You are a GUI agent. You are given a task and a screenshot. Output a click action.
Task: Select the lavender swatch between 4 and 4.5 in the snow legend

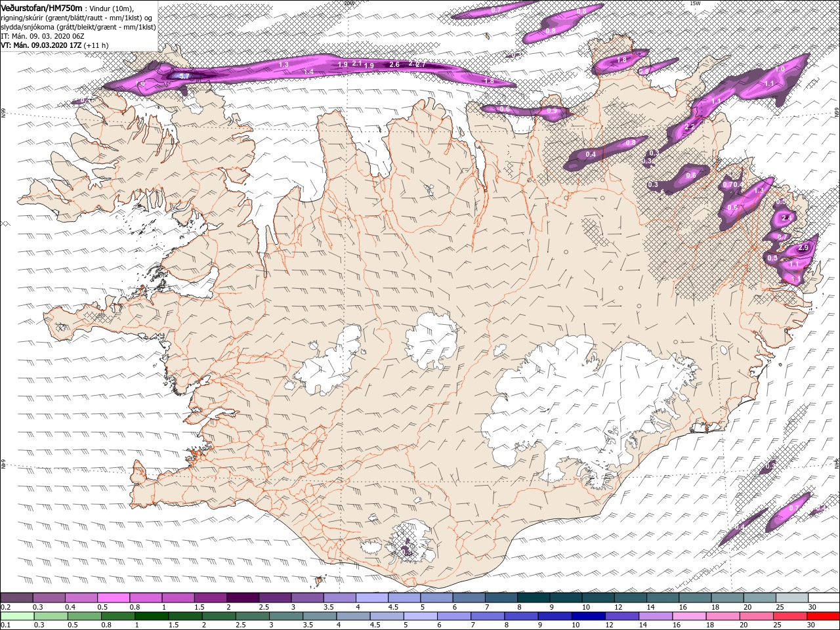[371, 598]
